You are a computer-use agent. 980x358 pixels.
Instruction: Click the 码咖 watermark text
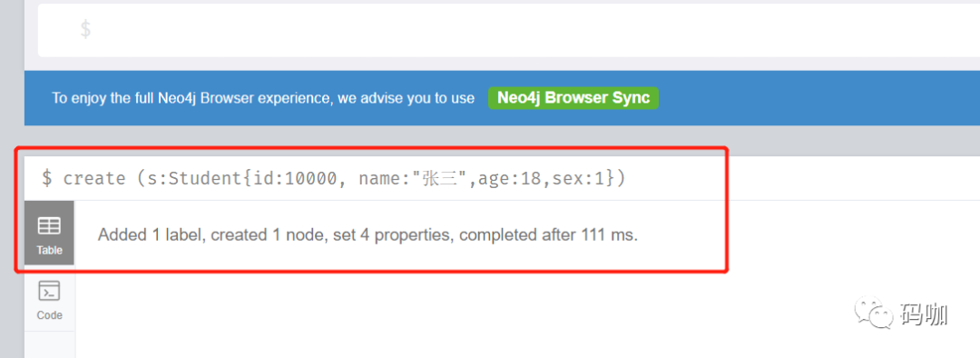point(925,313)
